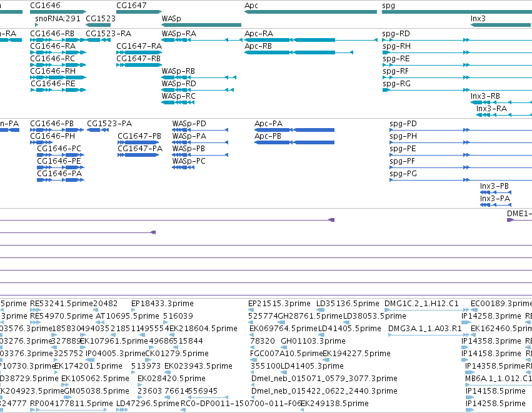Select transcript spg-RE
532x413 pixels.
point(457,65)
